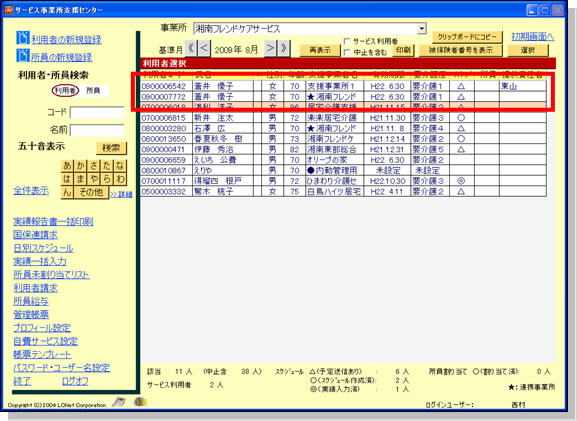This screenshot has width=577, height=421.
Task: Open the 事業所 dropdown list
Action: [422, 28]
